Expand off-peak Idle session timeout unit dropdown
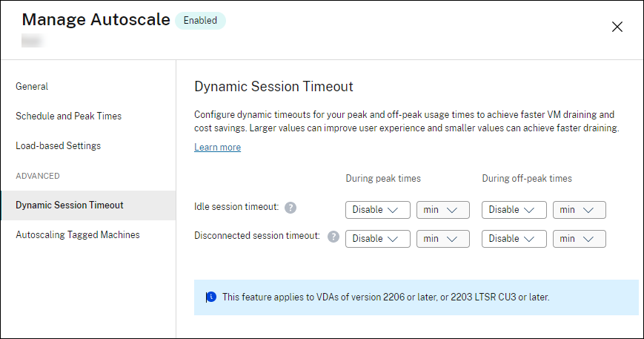644x339 pixels. point(579,210)
